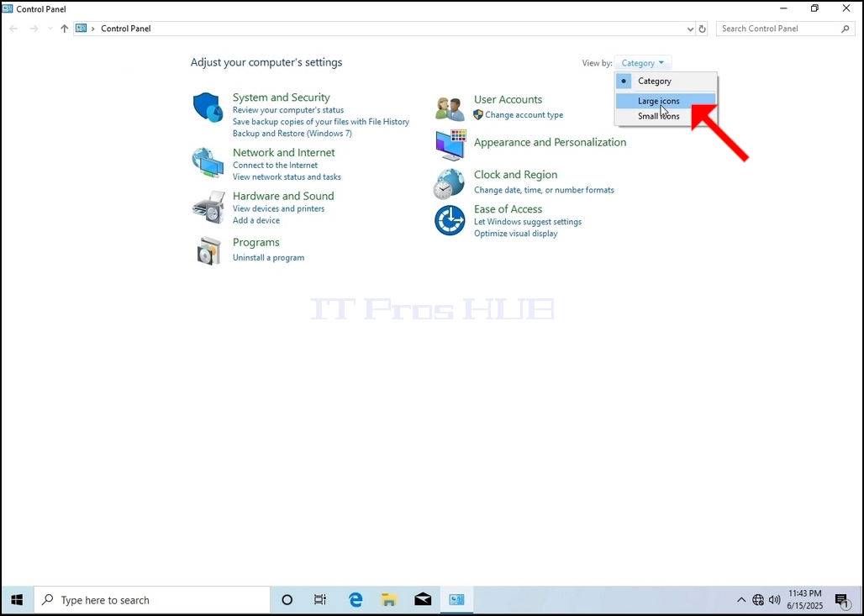This screenshot has height=616, width=864.
Task: Click Save backup copies with File History
Action: 321,122
